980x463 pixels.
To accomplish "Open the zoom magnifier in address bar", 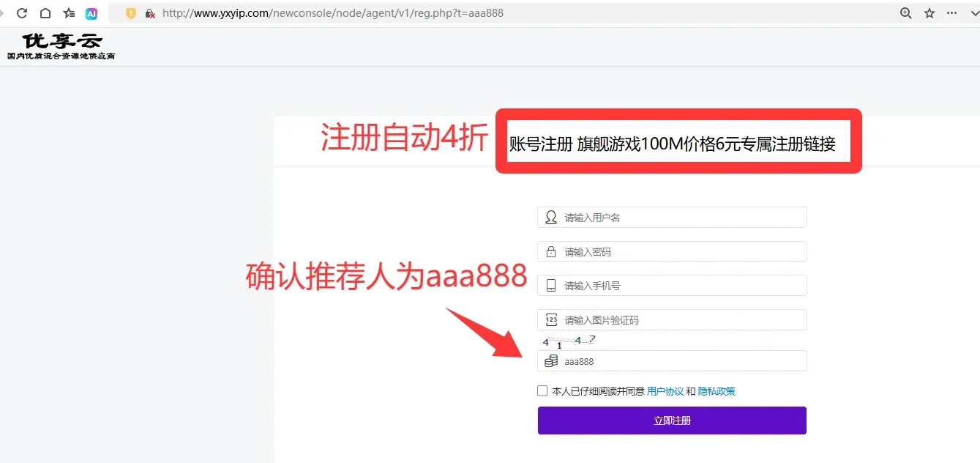I will [x=906, y=13].
